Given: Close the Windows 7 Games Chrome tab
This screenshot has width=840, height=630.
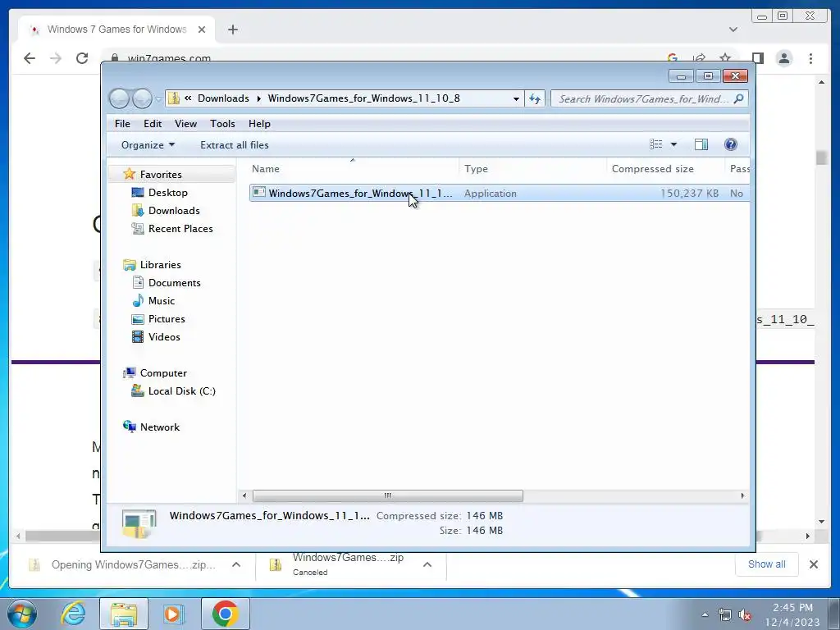Looking at the screenshot, I should (202, 30).
